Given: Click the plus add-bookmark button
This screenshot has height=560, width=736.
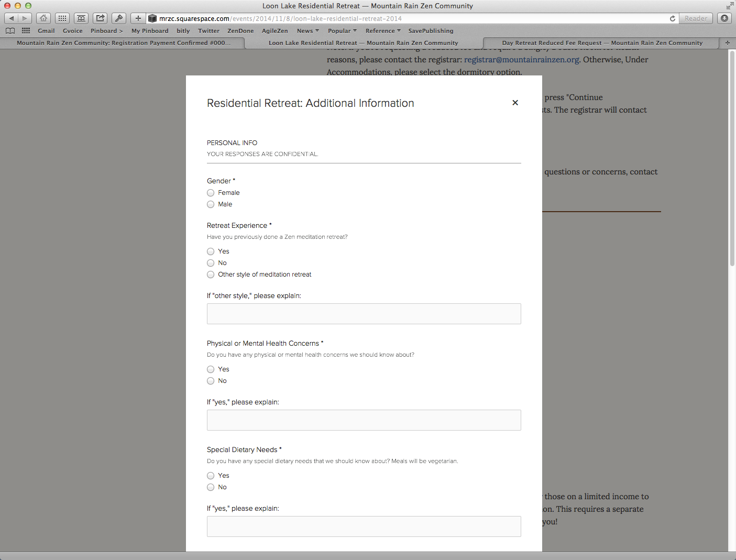Looking at the screenshot, I should pos(138,18).
